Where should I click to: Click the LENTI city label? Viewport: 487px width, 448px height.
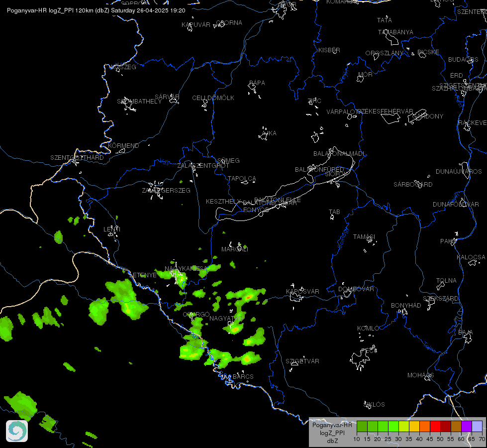pos(112,229)
